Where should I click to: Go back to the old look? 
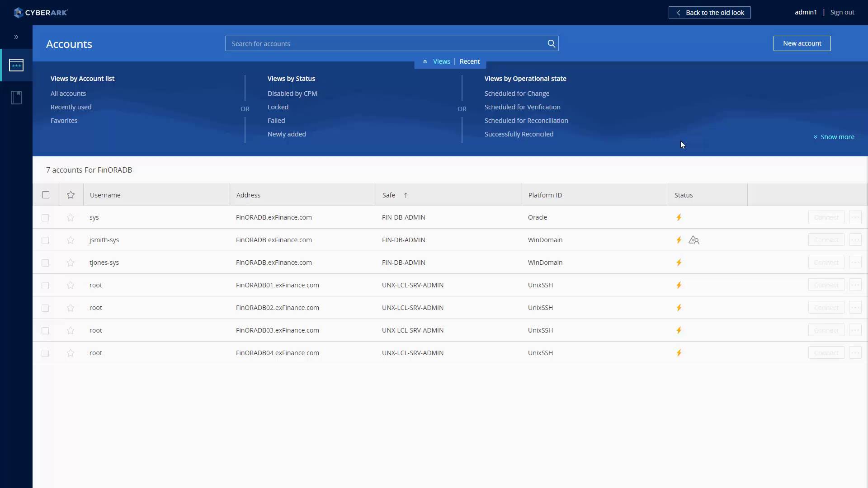click(710, 13)
